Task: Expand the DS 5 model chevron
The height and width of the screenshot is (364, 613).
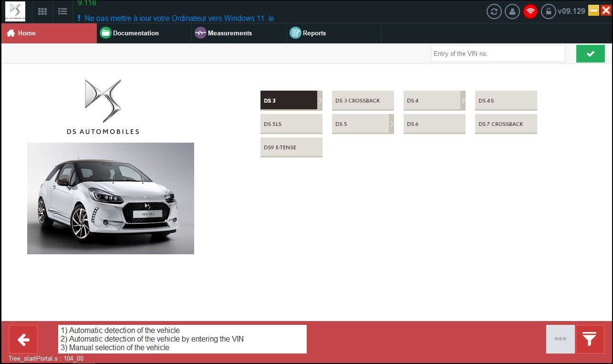Action: pyautogui.click(x=391, y=124)
